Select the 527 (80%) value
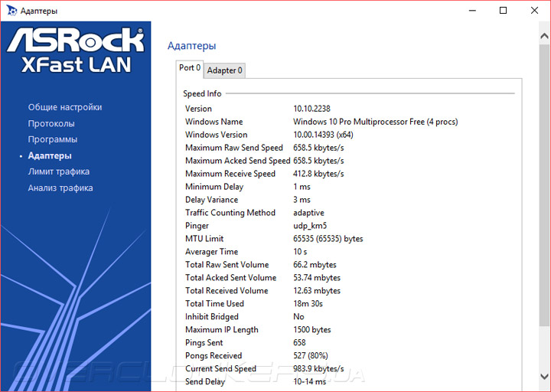Viewport: 551px width, 392px height. tap(310, 356)
